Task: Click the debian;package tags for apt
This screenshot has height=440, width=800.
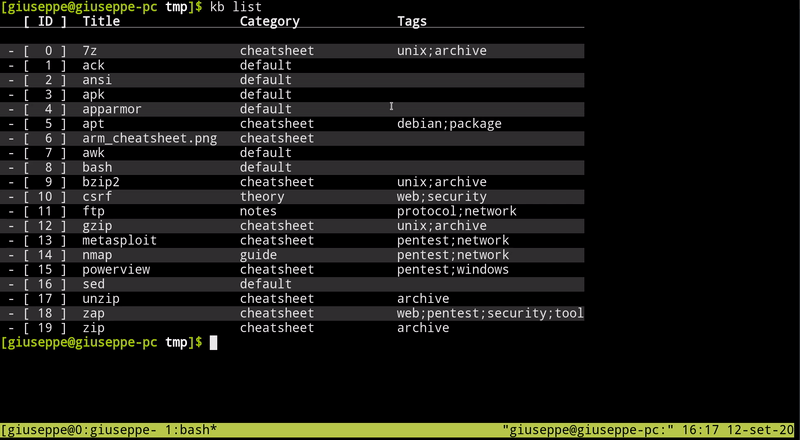Action: [449, 124]
